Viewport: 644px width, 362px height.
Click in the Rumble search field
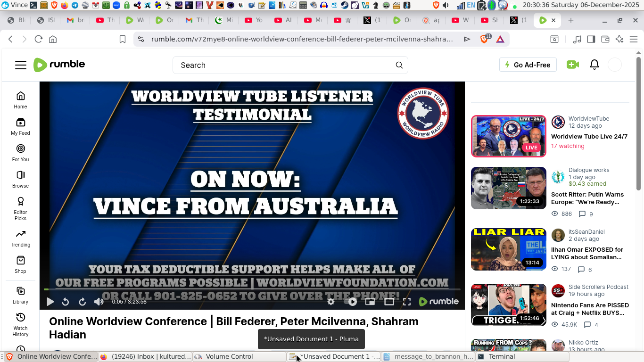283,65
